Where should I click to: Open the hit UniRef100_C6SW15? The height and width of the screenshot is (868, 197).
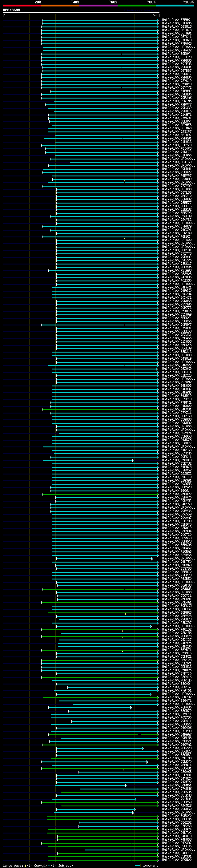(177, 26)
